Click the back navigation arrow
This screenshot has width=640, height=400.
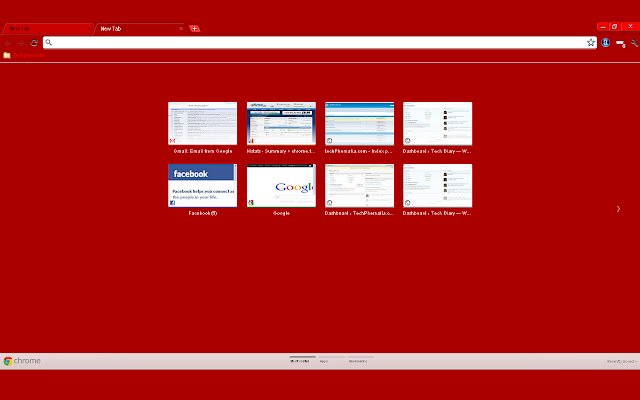[x=8, y=43]
